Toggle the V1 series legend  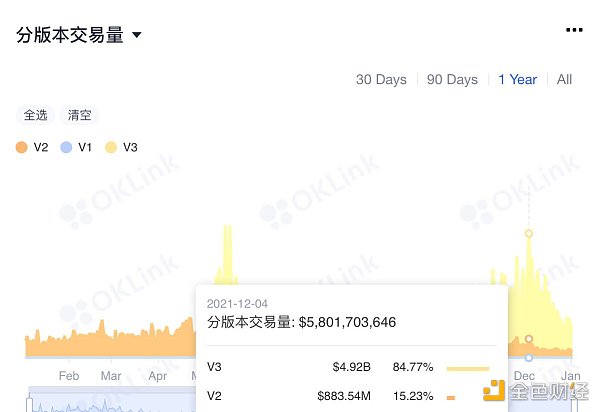click(x=76, y=147)
